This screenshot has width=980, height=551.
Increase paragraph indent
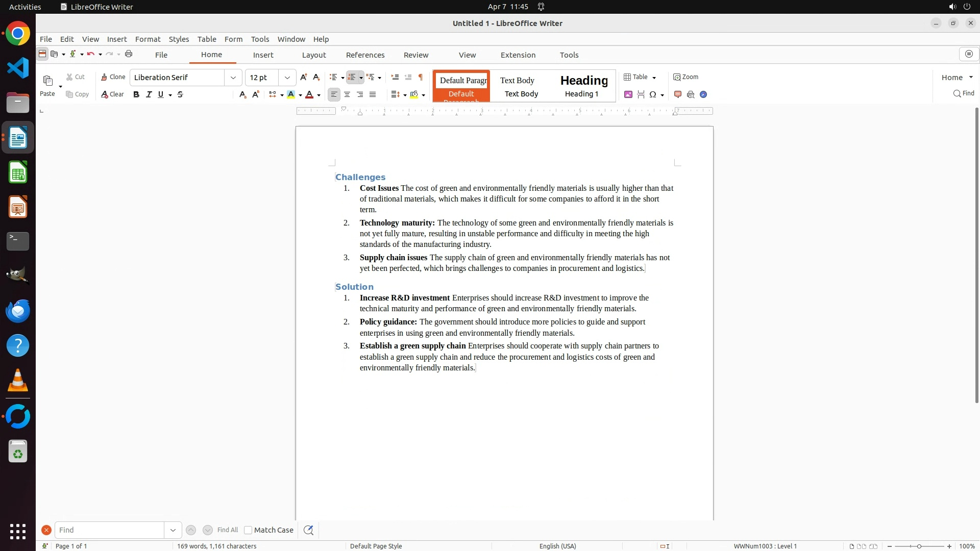click(x=395, y=77)
